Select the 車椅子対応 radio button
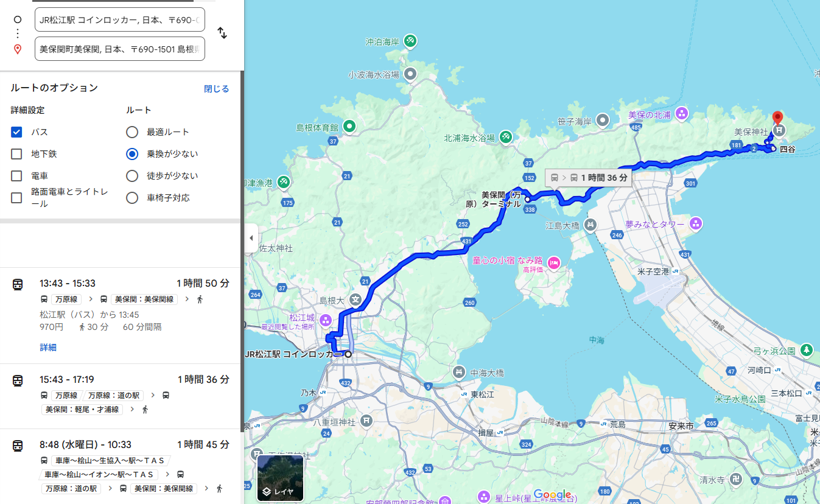The width and height of the screenshot is (820, 504). click(x=132, y=198)
